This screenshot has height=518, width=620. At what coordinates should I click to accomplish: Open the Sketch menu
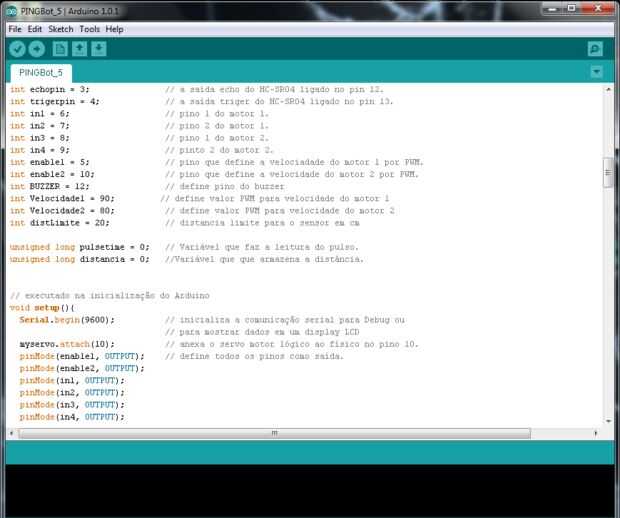point(61,29)
